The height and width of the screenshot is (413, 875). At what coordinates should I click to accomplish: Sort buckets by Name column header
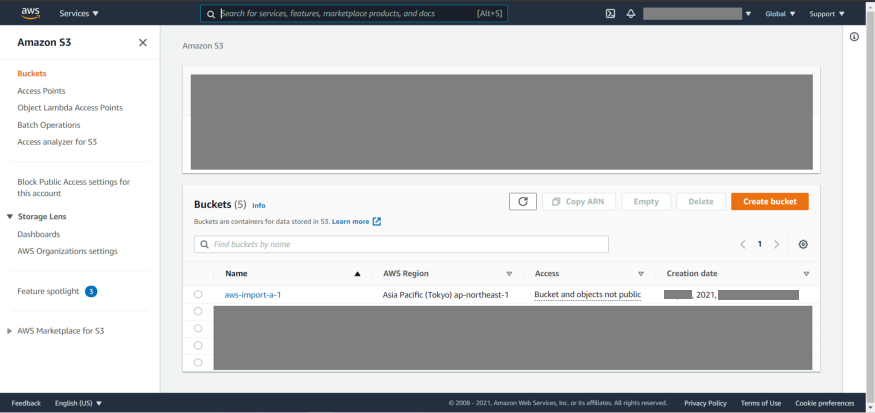pos(237,273)
